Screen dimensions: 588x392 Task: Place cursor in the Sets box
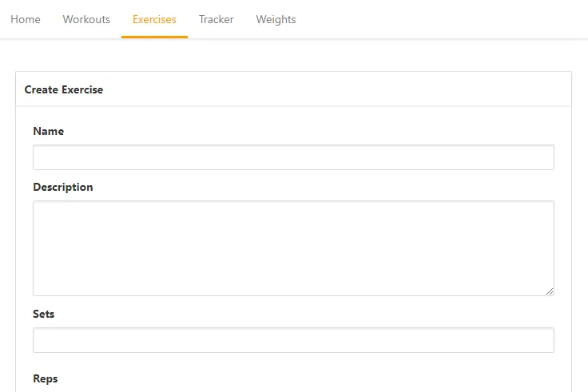(x=293, y=340)
